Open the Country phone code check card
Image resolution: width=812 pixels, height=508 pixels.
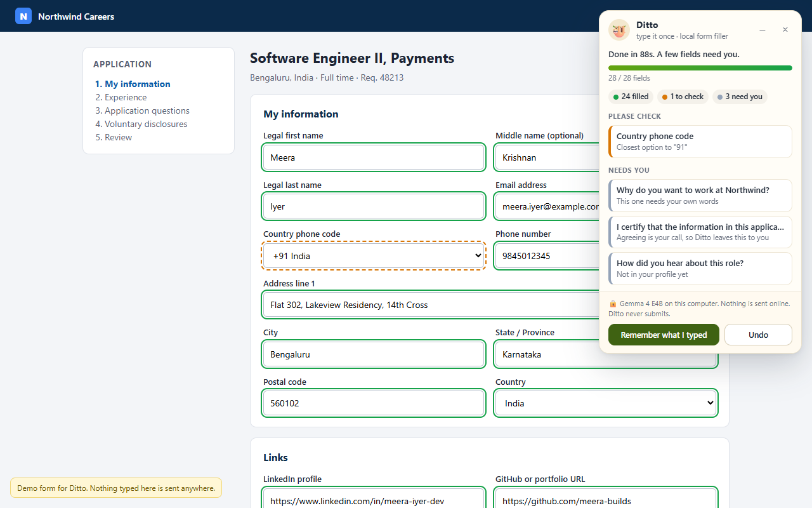point(700,142)
